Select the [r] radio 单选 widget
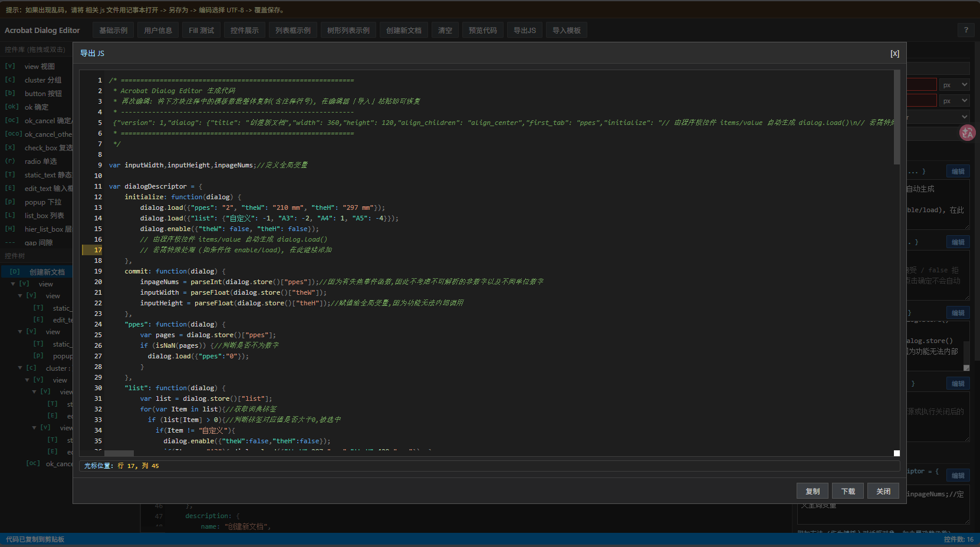This screenshot has width=980, height=547. point(37,162)
